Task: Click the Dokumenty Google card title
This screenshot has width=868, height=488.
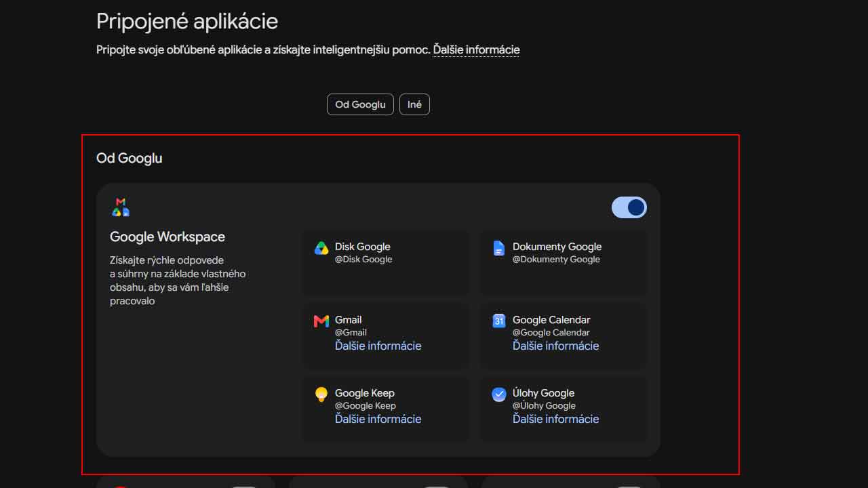Action: tap(557, 247)
